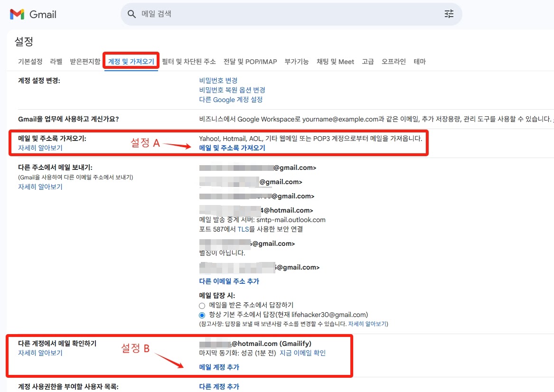Click the mail search input field
This screenshot has width=554, height=392.
(237, 14)
